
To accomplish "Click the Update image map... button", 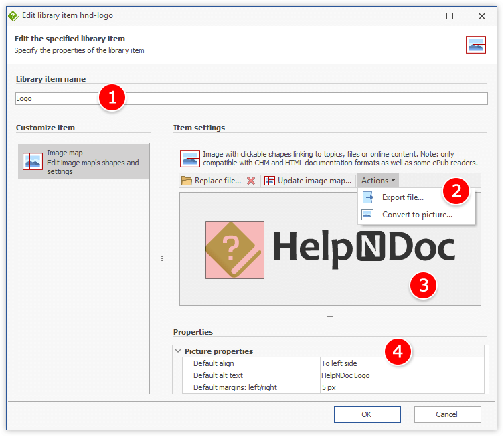I will tap(308, 181).
